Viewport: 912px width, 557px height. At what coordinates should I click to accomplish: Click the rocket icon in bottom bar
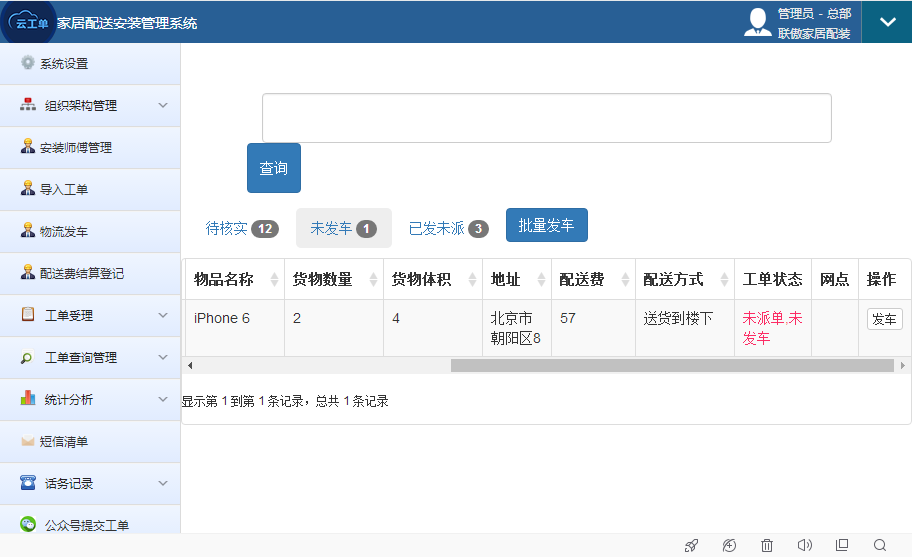coord(692,545)
